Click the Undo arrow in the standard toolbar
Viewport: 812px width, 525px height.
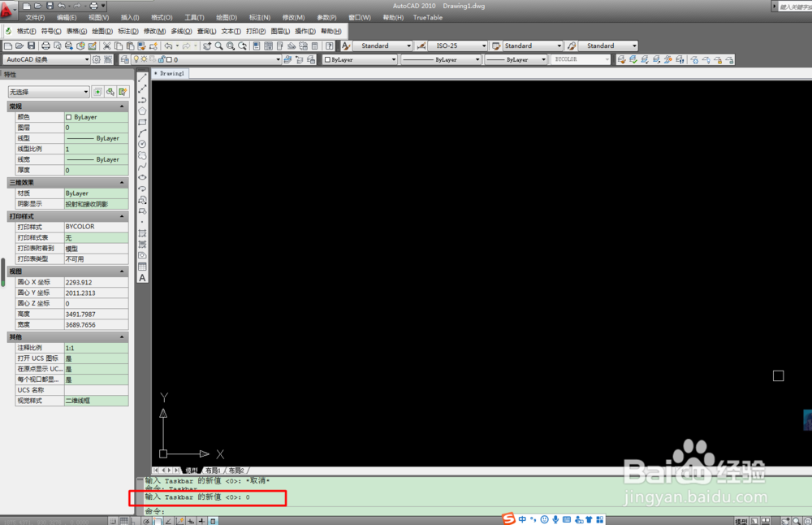[168, 46]
